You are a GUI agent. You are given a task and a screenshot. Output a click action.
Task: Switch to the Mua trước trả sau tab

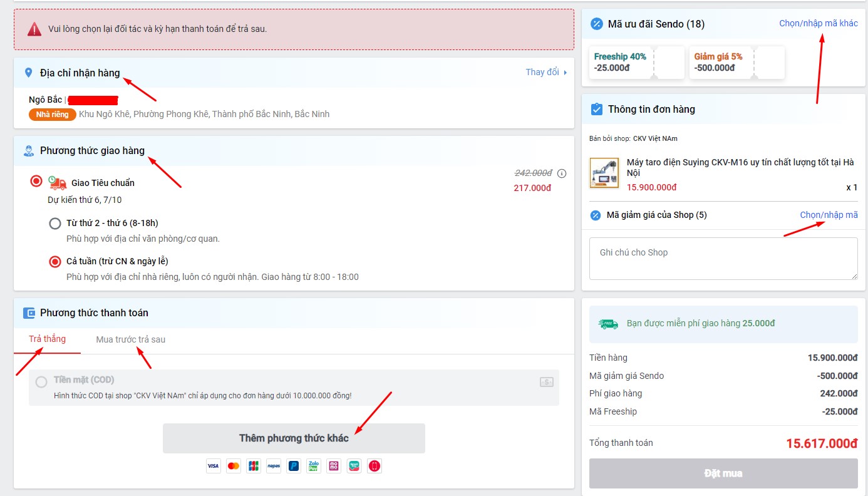click(131, 339)
